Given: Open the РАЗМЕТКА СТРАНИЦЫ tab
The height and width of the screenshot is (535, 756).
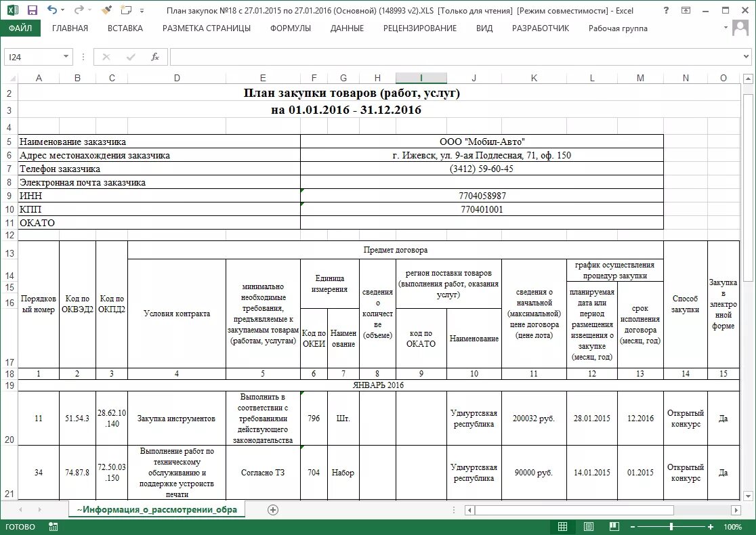Looking at the screenshot, I should 207,28.
